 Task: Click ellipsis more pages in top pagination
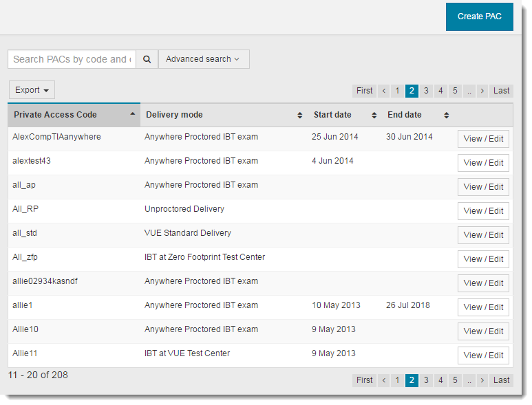[x=469, y=91]
